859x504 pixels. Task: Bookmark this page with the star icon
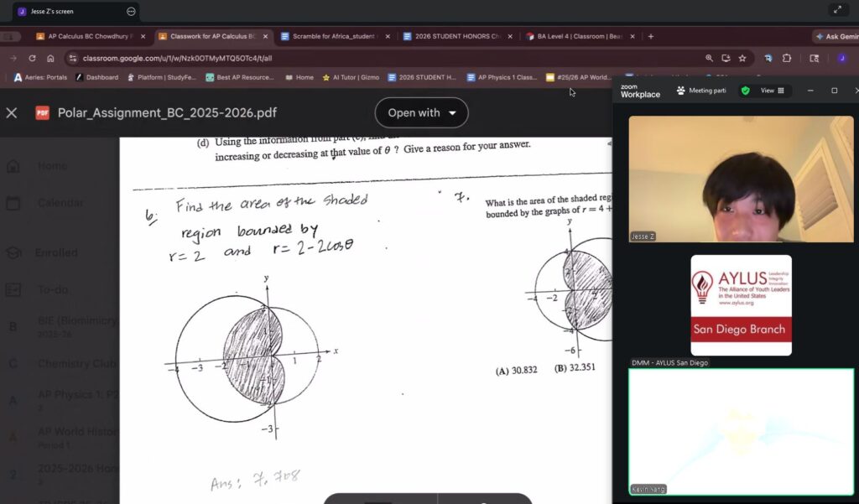tap(742, 58)
